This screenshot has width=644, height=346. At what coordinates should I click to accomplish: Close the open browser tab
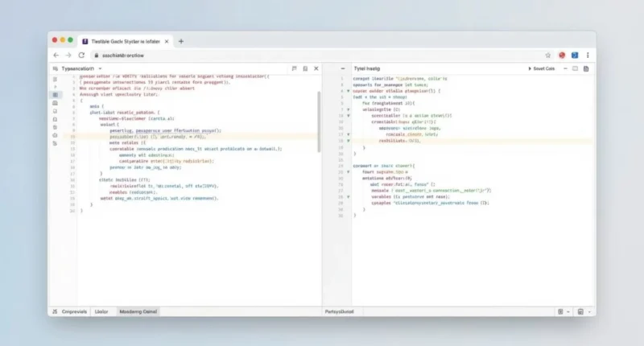click(167, 42)
